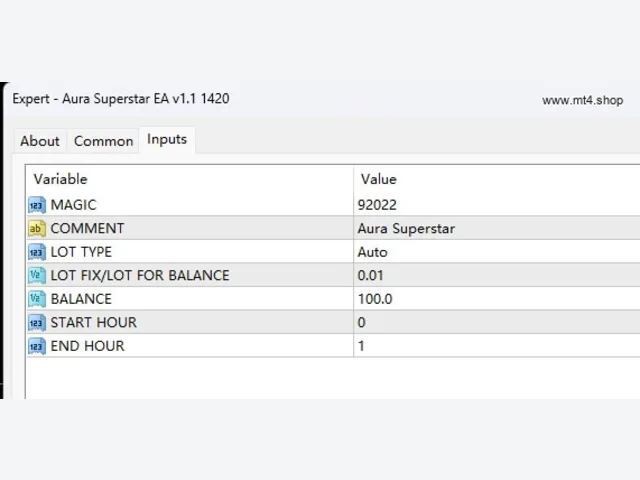Click the integer icon beside END HOUR
Image resolution: width=640 pixels, height=480 pixels.
click(x=37, y=346)
